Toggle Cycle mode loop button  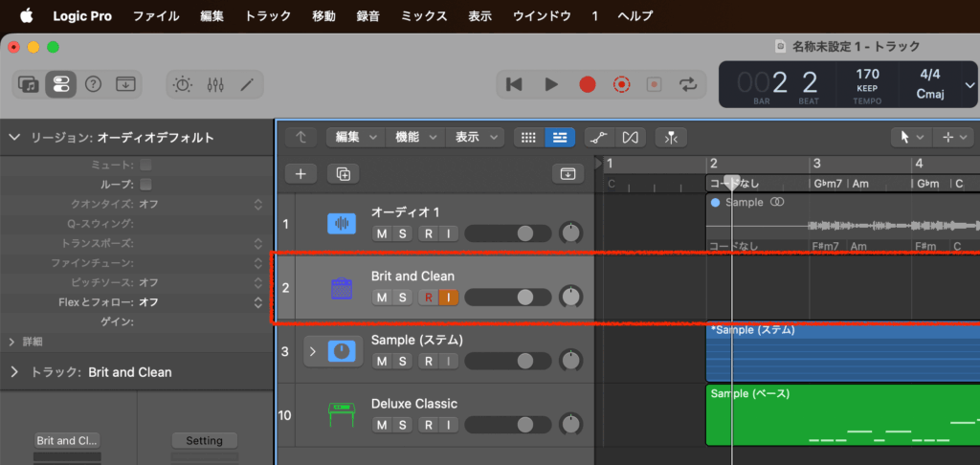689,84
